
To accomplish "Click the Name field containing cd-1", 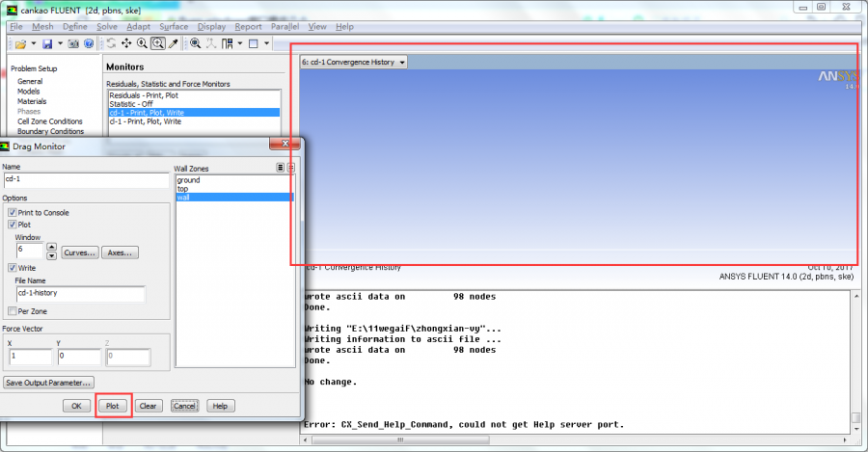I will [x=87, y=180].
